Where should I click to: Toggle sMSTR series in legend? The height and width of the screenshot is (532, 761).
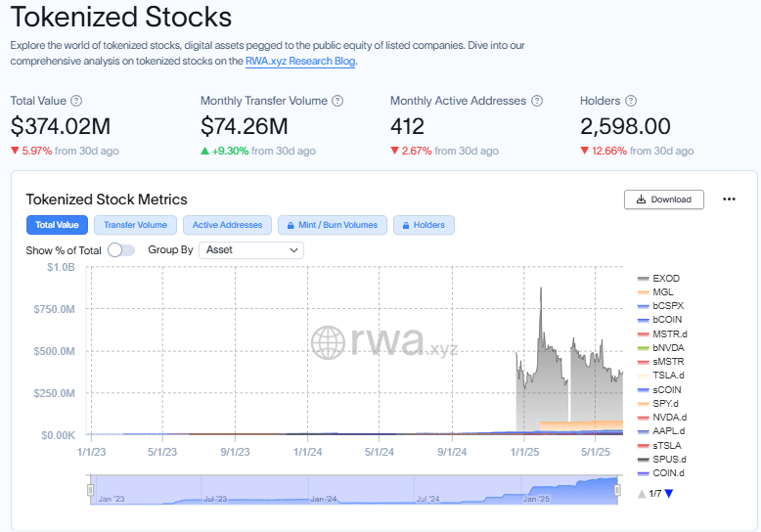[x=660, y=362]
